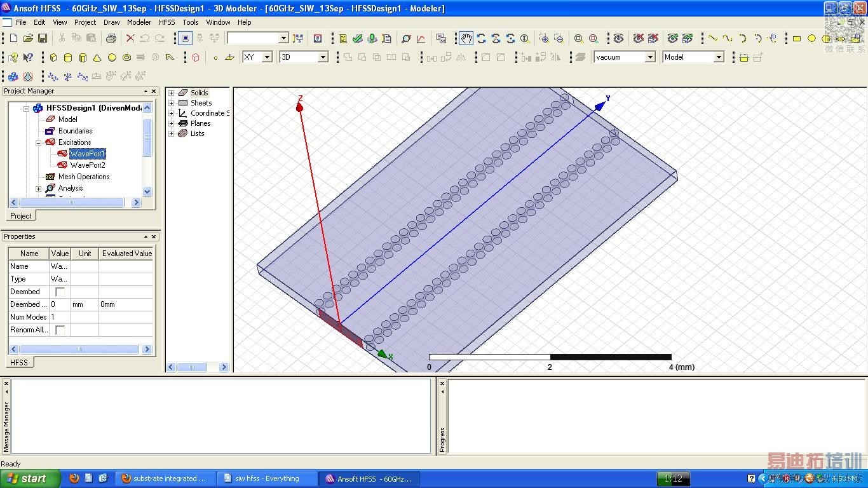Click the Windows start button
The image size is (868, 488).
31,478
